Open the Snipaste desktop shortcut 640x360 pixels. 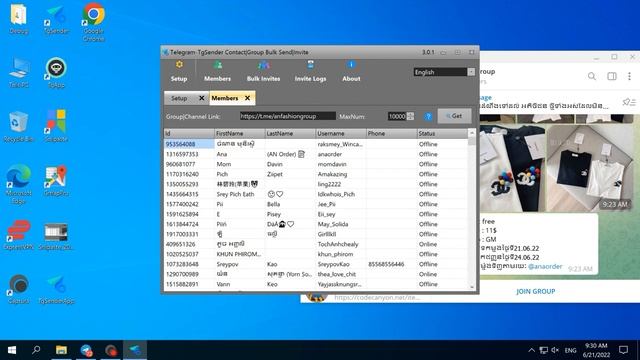56,126
